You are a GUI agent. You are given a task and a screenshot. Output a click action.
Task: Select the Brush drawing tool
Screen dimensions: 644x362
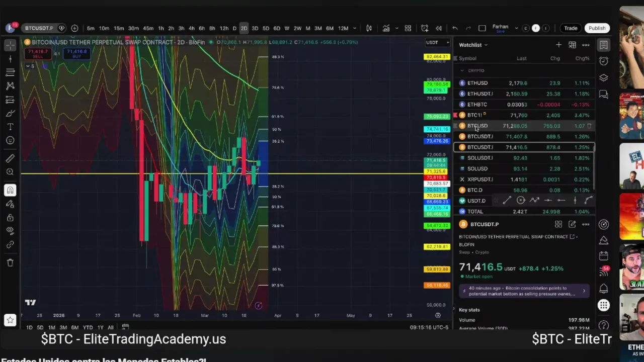tap(10, 114)
